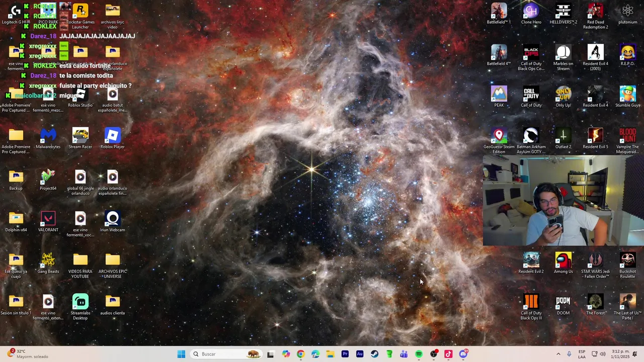Open TikTok from the taskbar
Screen dimensions: 644x362
448,354
